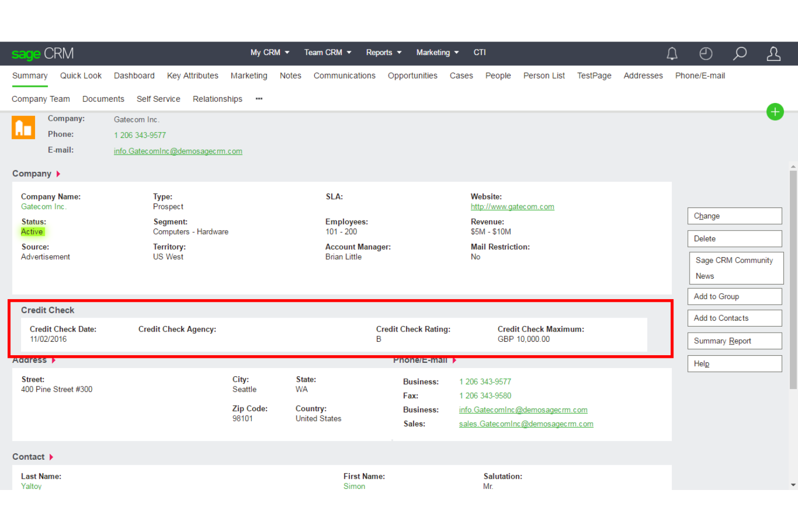Switch to the Key Attributes tab

click(192, 75)
